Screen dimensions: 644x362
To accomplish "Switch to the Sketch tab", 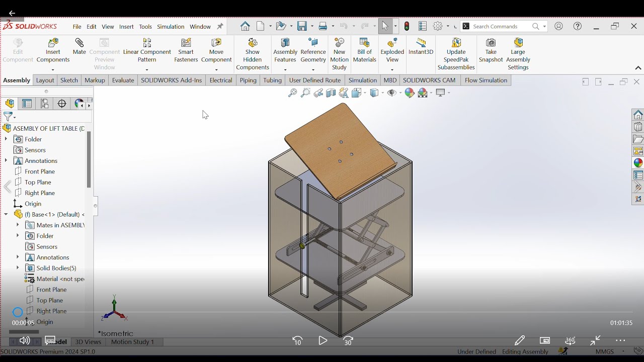I will 69,80.
